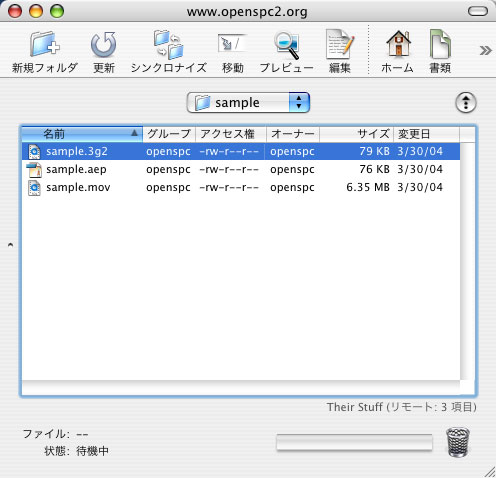Collapse pane with left edge arrow
This screenshot has height=478, width=496.
10,245
